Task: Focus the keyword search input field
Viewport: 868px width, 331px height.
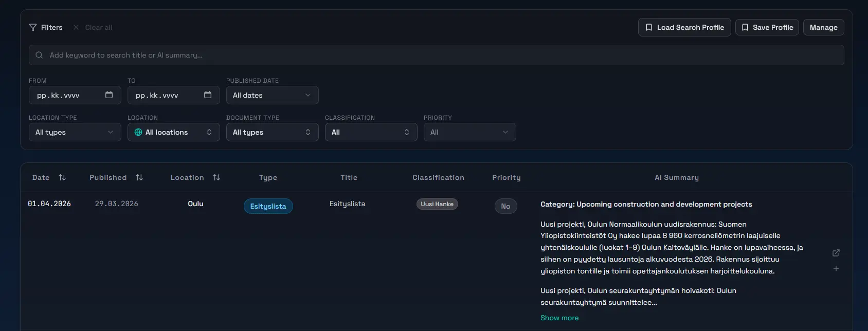Action: click(x=436, y=55)
